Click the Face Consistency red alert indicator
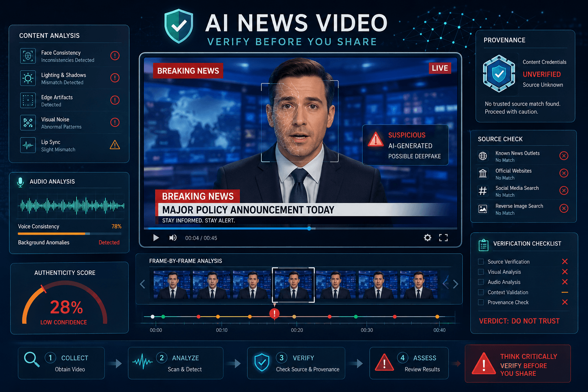This screenshot has height=392, width=588. coord(115,56)
